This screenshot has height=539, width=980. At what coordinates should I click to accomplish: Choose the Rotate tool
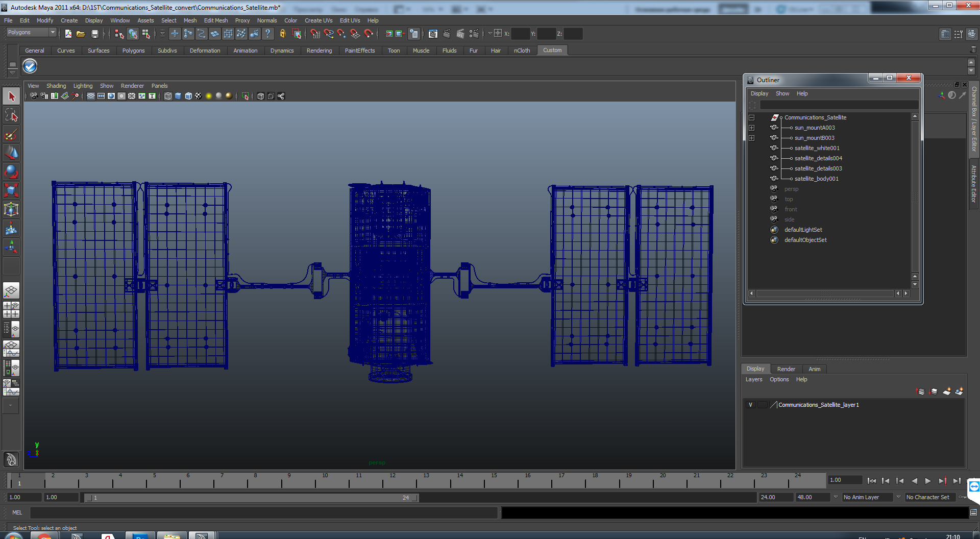click(x=11, y=171)
